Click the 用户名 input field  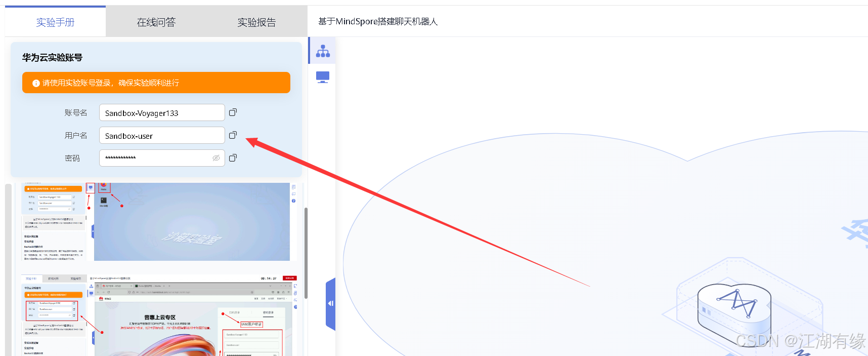click(x=162, y=135)
